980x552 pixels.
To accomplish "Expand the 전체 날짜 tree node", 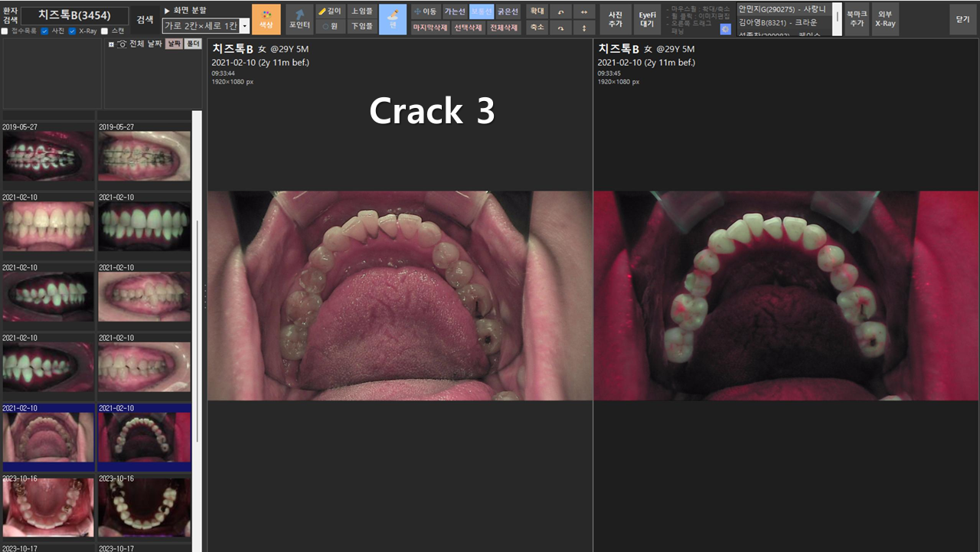I will point(112,44).
